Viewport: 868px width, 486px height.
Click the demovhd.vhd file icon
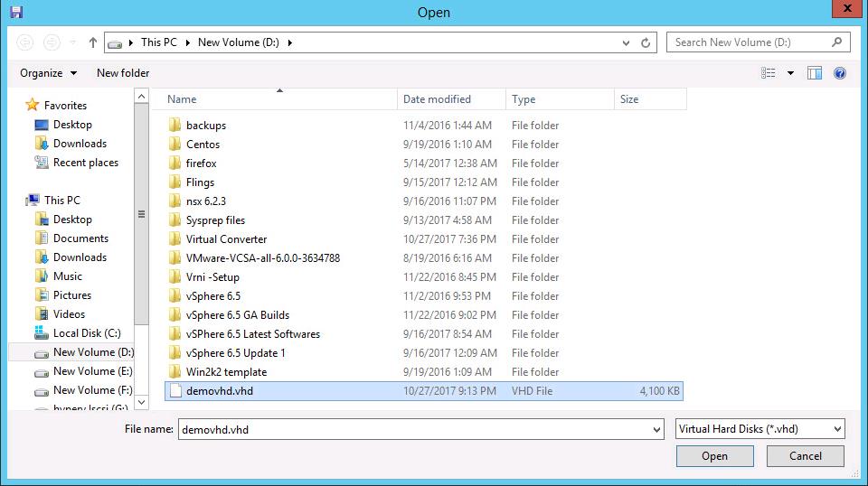pyautogui.click(x=175, y=391)
